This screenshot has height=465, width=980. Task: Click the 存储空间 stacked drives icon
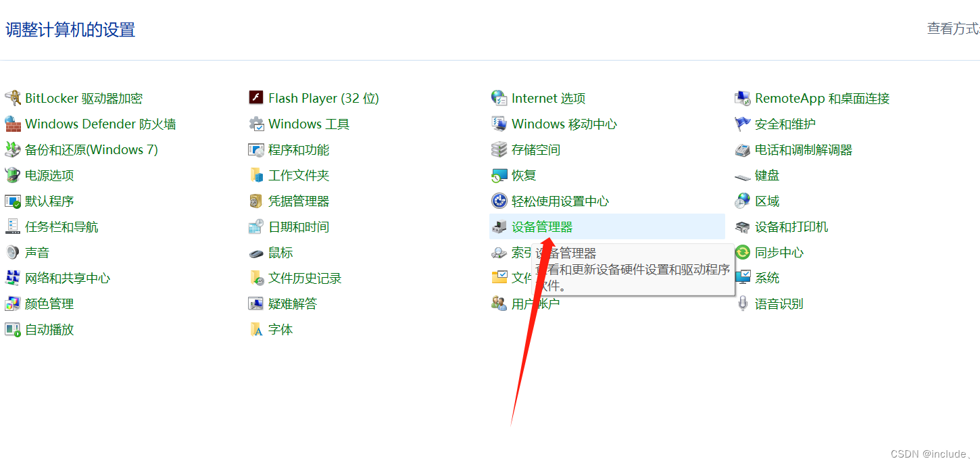[x=499, y=149]
